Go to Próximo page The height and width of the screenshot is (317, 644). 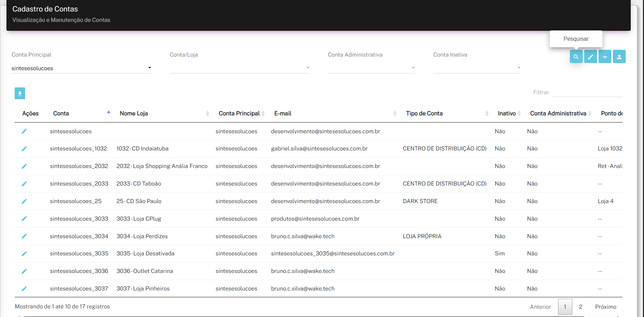pos(605,307)
